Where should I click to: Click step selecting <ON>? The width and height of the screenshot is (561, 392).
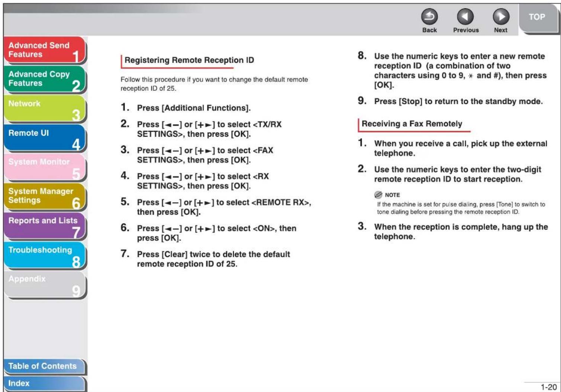pyautogui.click(x=216, y=233)
